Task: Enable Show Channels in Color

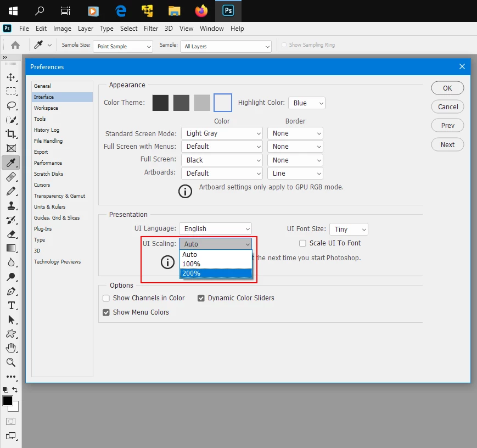Action: (x=106, y=298)
